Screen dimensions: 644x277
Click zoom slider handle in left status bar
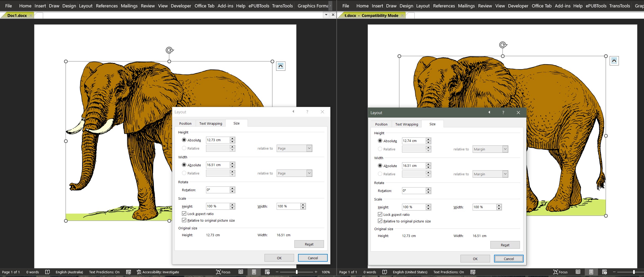tap(297, 272)
